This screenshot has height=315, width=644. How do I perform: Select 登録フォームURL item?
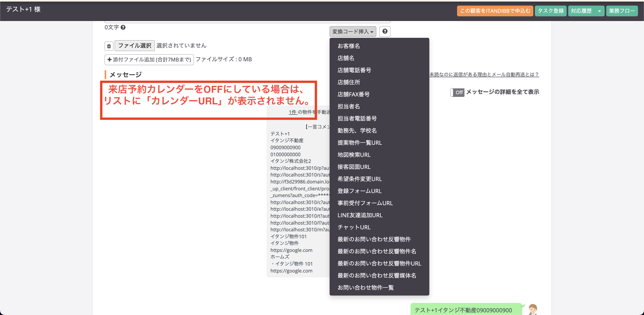[379, 191]
